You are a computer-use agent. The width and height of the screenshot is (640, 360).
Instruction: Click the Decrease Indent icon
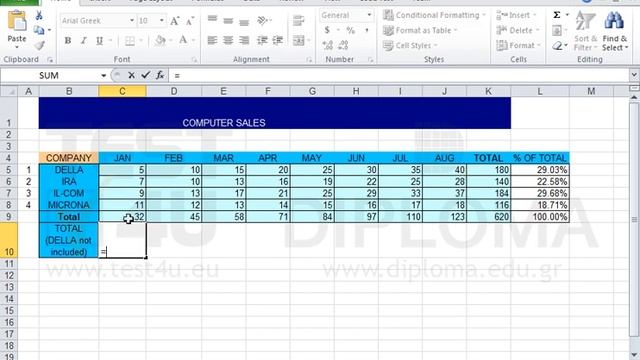(x=262, y=40)
